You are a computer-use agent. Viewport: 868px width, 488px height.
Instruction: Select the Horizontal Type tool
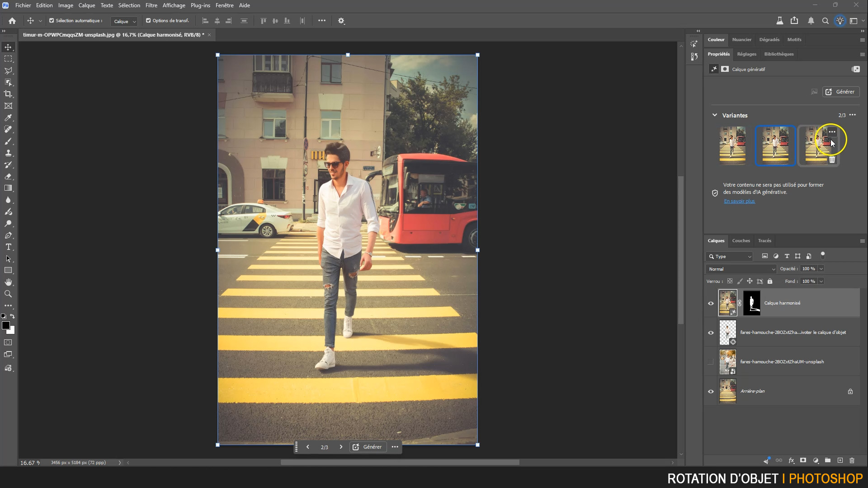[8, 247]
